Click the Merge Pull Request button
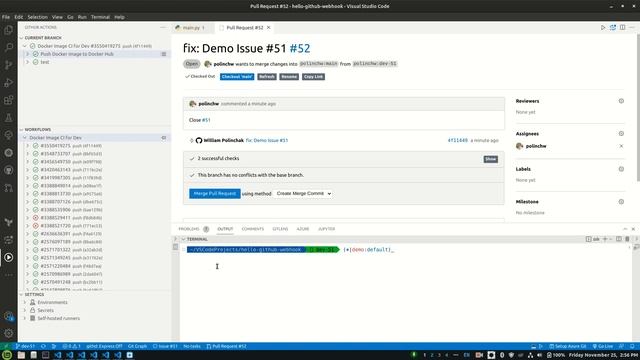Screen dimensions: 640x360 click(215, 193)
